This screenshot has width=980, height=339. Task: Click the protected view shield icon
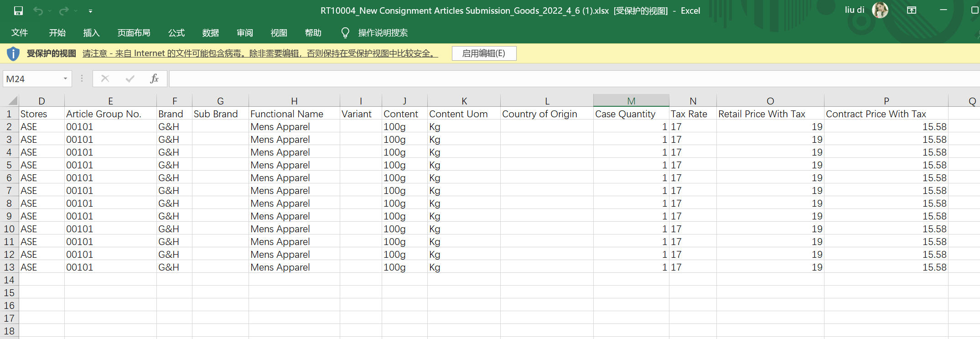13,54
